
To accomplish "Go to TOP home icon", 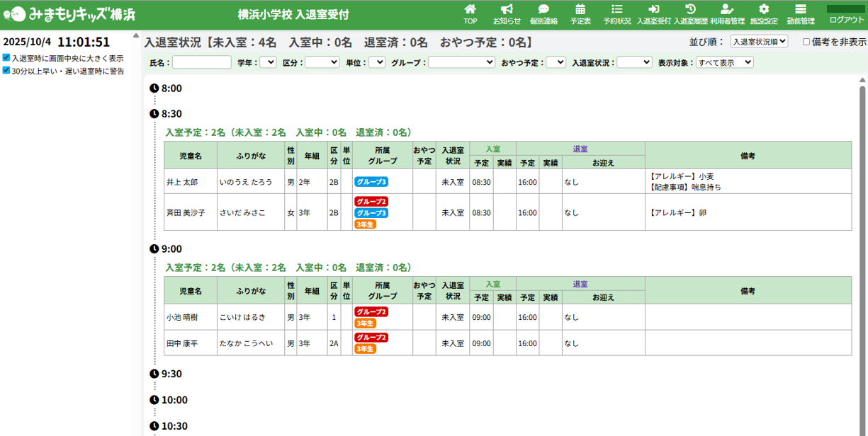I will [470, 10].
